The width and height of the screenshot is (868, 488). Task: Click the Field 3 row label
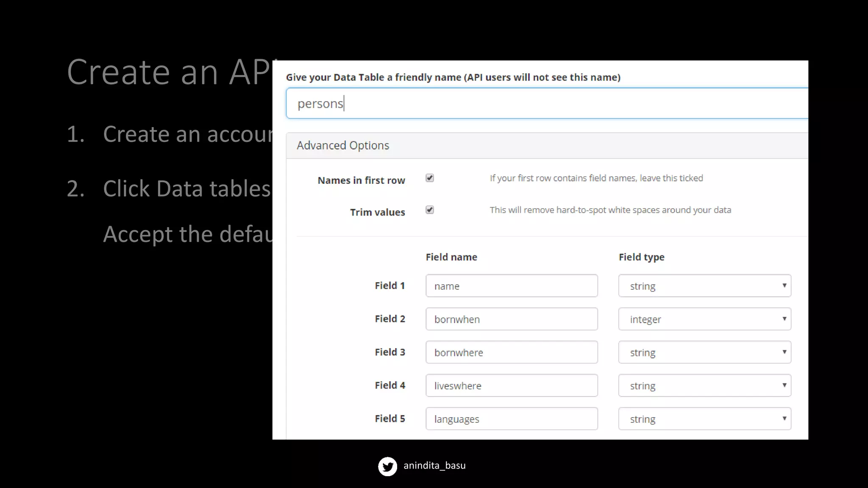tap(389, 352)
